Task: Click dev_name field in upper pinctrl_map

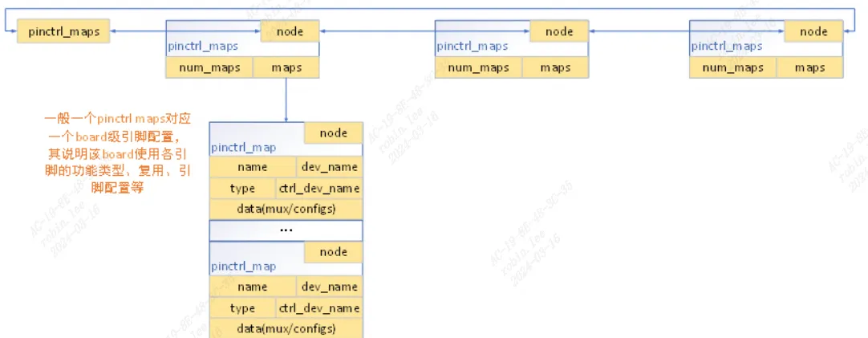Action: [x=330, y=167]
